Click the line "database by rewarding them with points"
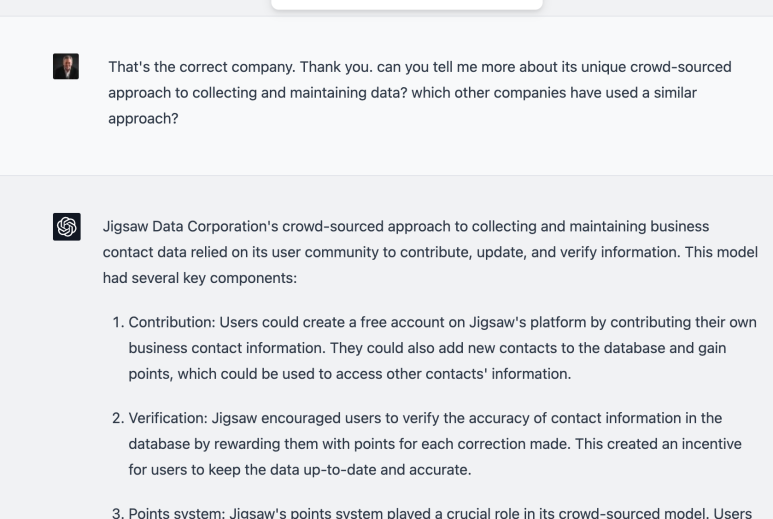 435,444
